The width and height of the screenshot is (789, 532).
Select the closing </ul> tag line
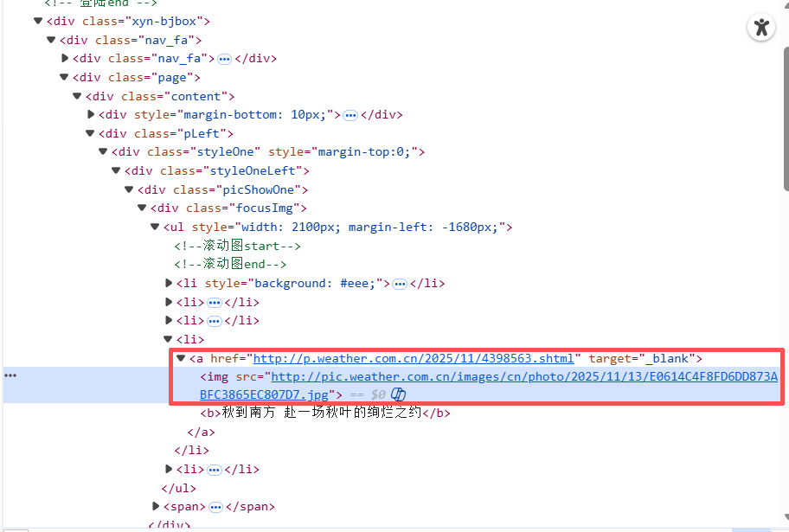point(178,488)
